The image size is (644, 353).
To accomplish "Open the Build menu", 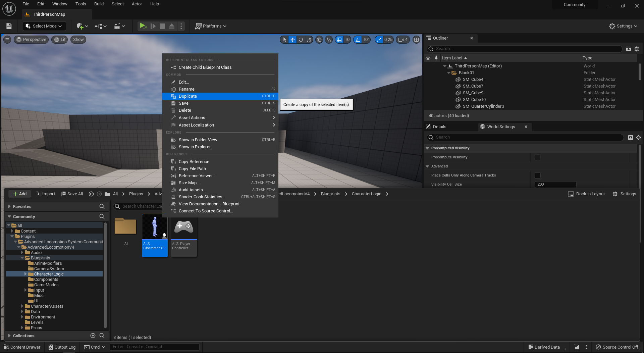I will (99, 4).
